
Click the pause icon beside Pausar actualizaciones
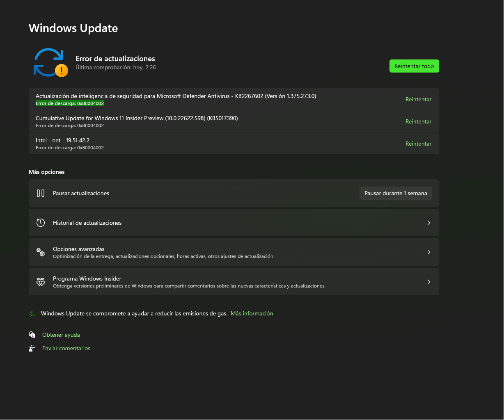pos(41,193)
